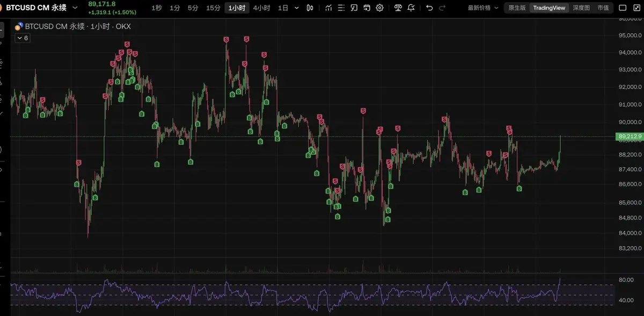
Task: Click the 85,600.0 price axis label
Action: [x=630, y=203]
